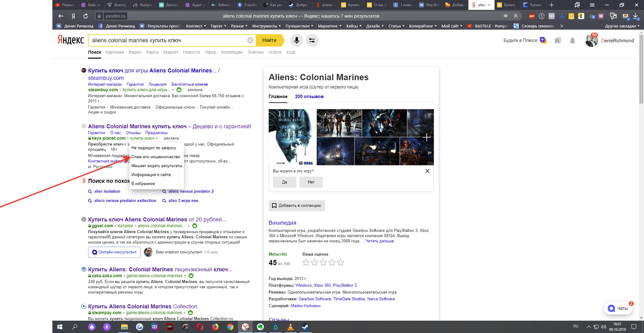This screenshot has width=644, height=333.
Task: Click 'Добавить в коллекцию' button
Action: (297, 206)
